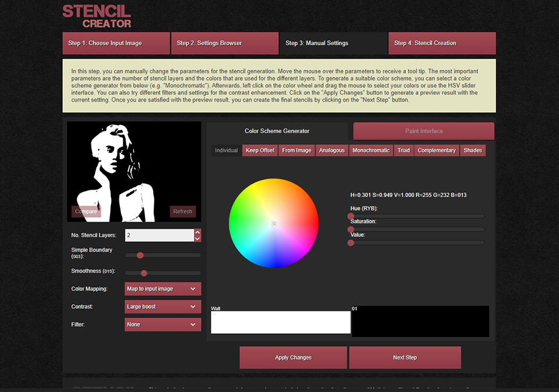559x392 pixels.
Task: Click inside the No. Stencil Layers field
Action: point(158,236)
